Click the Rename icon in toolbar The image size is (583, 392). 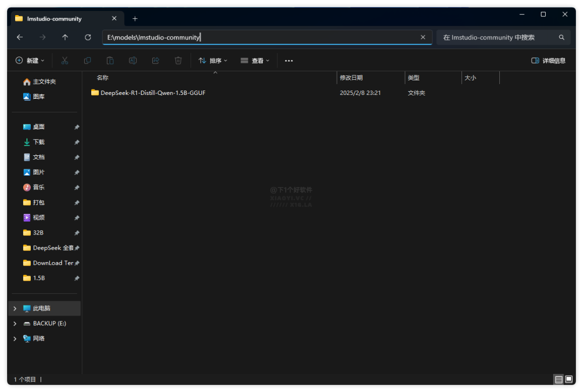133,61
